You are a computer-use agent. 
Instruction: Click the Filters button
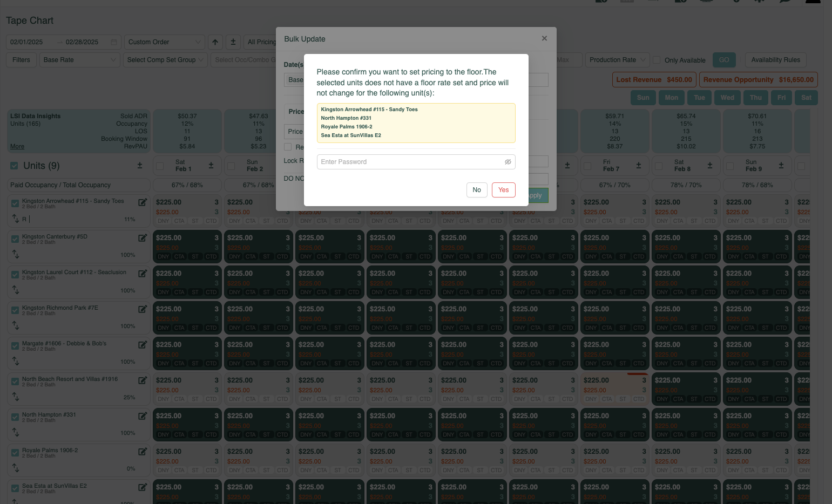tap(21, 60)
